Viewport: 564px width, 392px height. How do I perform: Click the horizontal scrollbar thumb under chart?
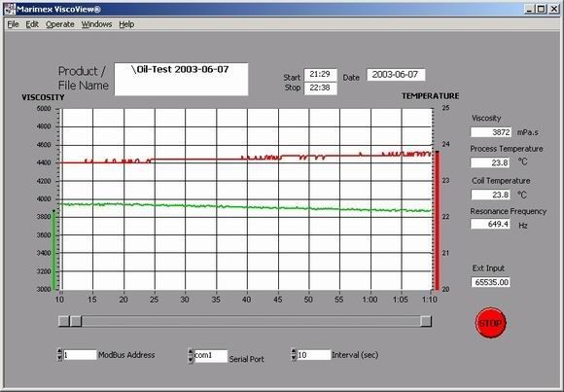pos(76,321)
